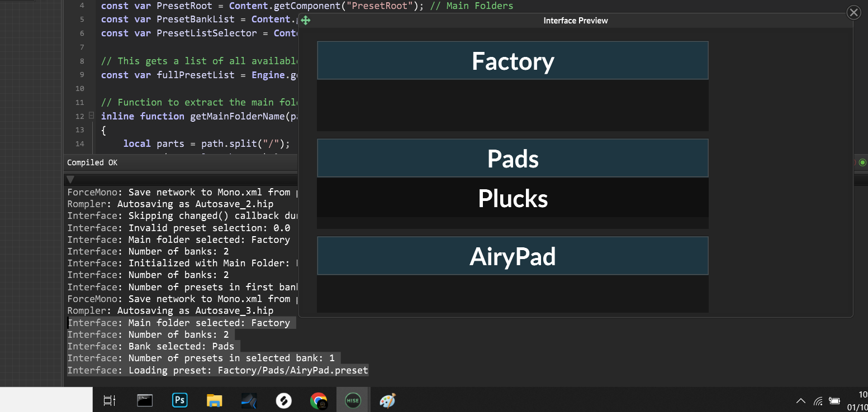Click the green move handle in Interface Preview

coord(305,21)
